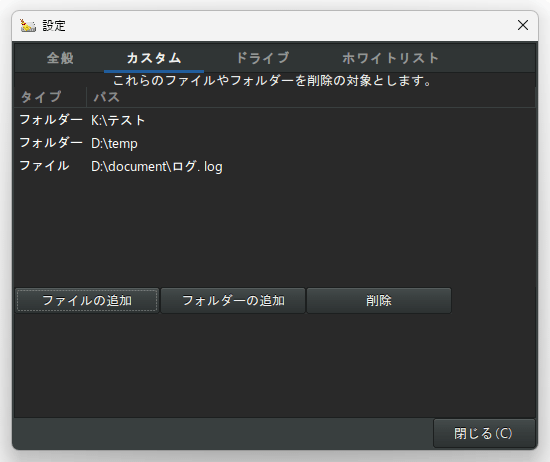Click the タイプ column header
This screenshot has height=462, width=550.
click(x=51, y=97)
